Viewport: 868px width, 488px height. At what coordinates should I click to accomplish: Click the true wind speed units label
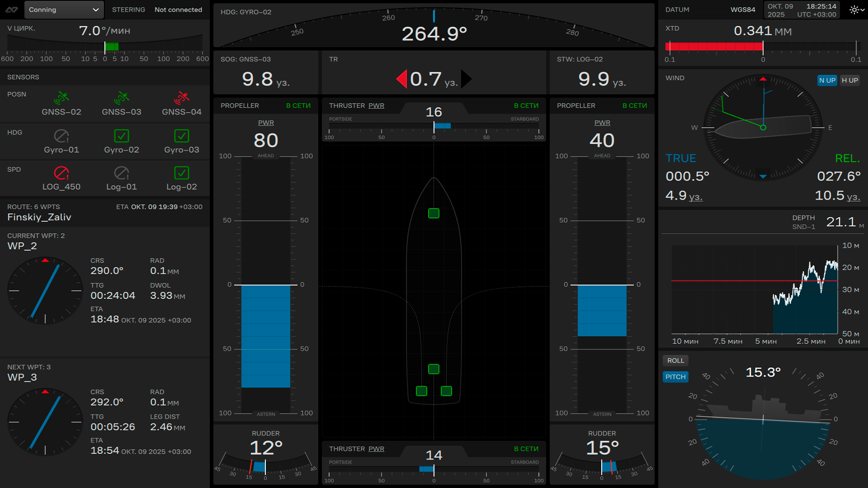coord(696,197)
